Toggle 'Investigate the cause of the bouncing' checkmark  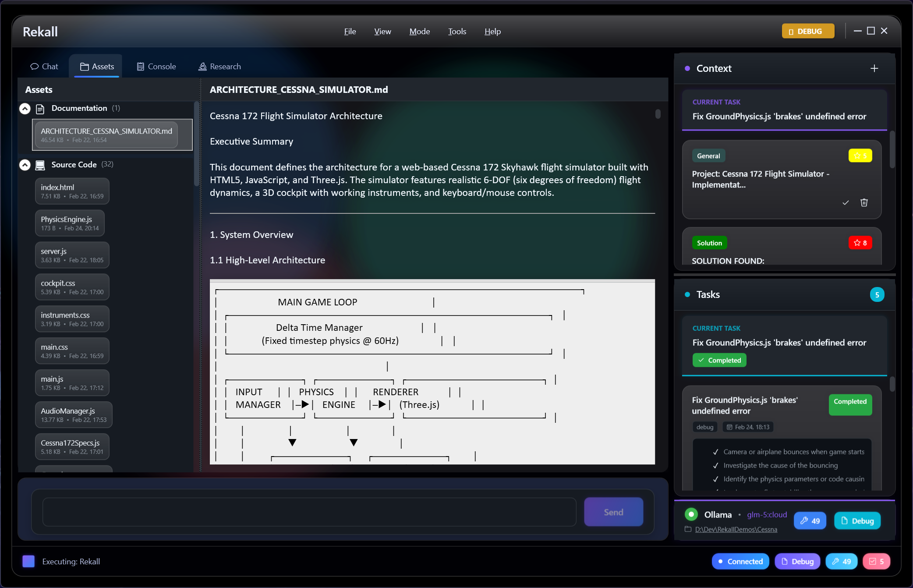(x=716, y=465)
